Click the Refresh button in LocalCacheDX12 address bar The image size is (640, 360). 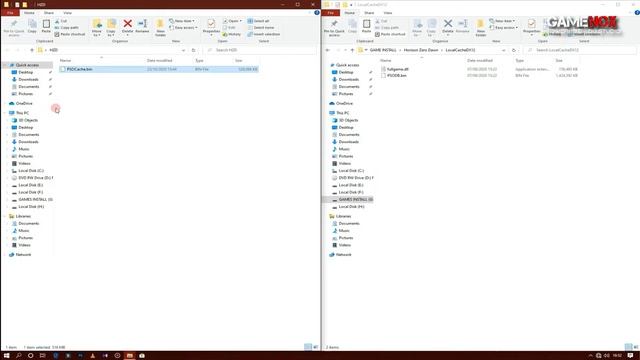pos(513,50)
